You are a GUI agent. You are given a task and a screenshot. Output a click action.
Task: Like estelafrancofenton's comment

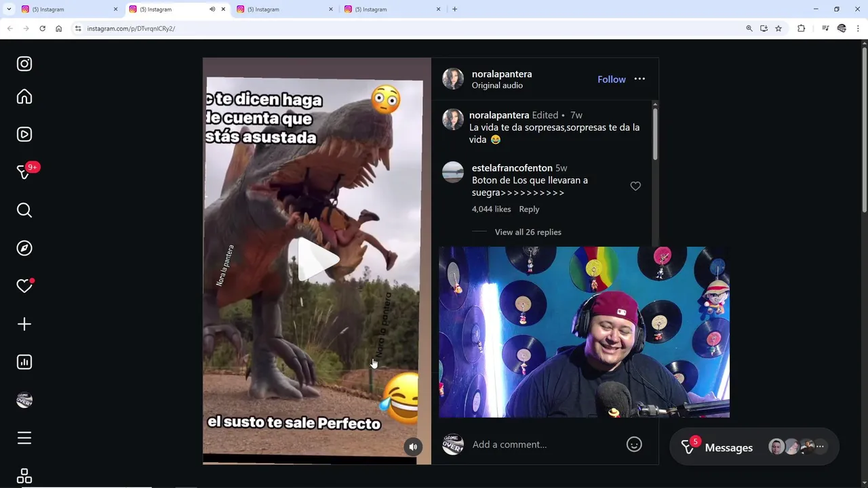tap(635, 186)
